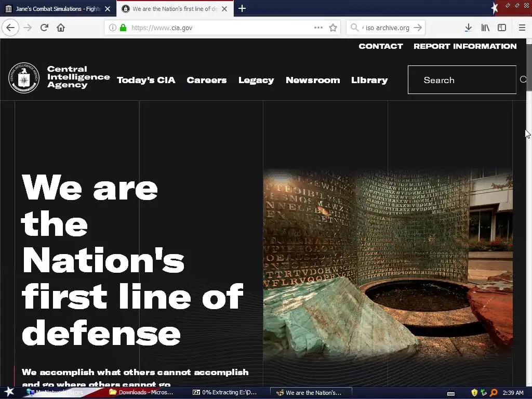Focus the 'iso archive.org' search box
Viewport: 532px width, 399px height.
coord(387,28)
